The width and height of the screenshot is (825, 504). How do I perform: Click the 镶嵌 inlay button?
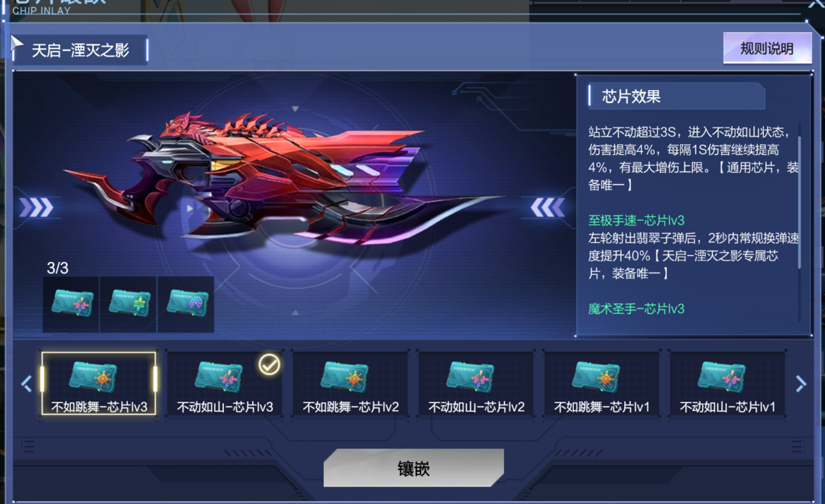click(x=413, y=467)
